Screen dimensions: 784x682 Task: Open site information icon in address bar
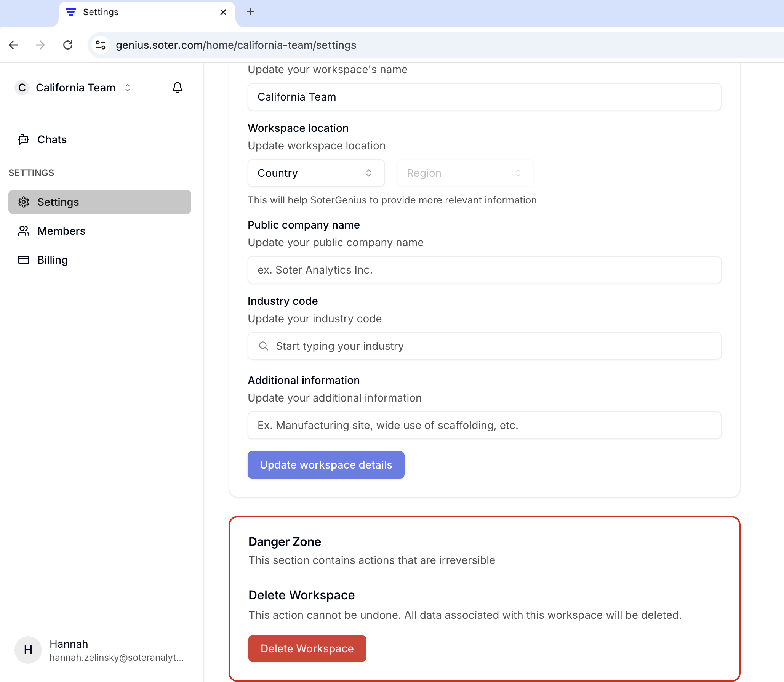coord(101,45)
